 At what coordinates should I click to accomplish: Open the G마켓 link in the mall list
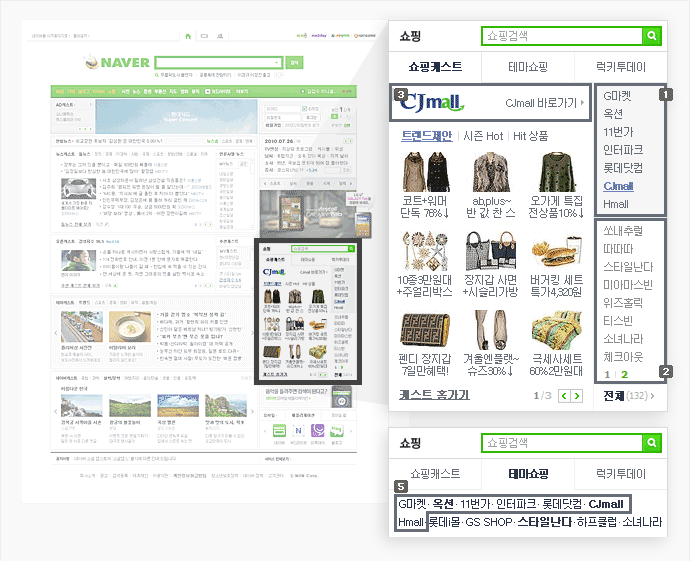(x=617, y=96)
